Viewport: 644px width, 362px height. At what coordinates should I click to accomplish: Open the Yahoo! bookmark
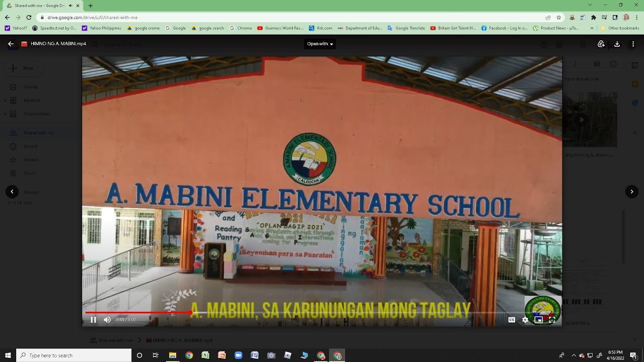[16, 28]
